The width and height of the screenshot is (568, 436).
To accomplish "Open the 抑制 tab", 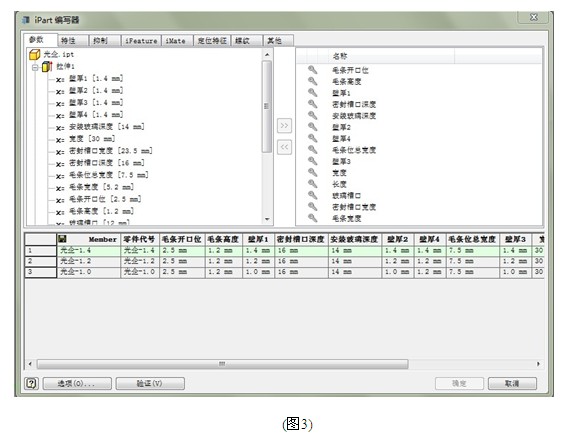I will [x=105, y=41].
